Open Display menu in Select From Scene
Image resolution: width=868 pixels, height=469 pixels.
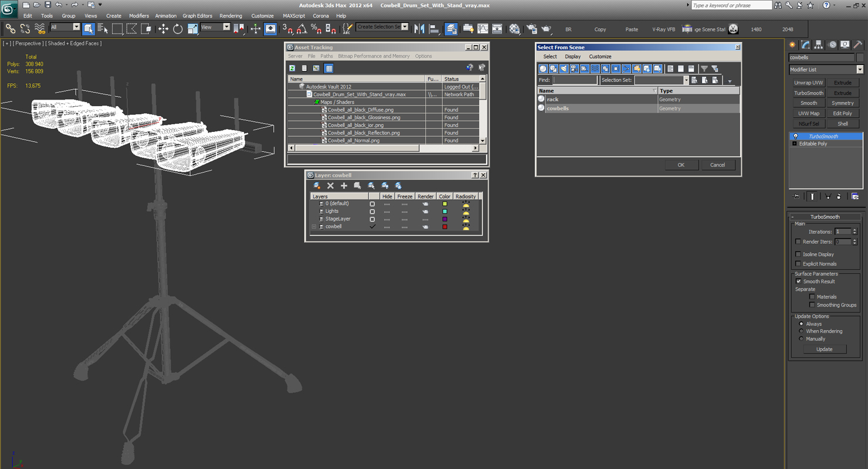pyautogui.click(x=573, y=56)
